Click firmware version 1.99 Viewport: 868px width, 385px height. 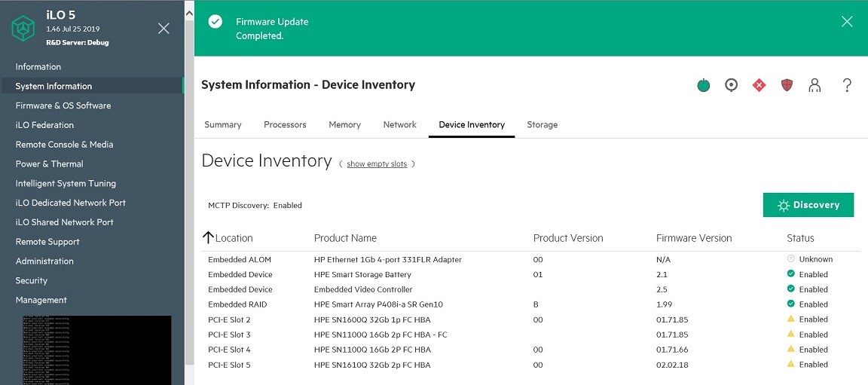[665, 304]
